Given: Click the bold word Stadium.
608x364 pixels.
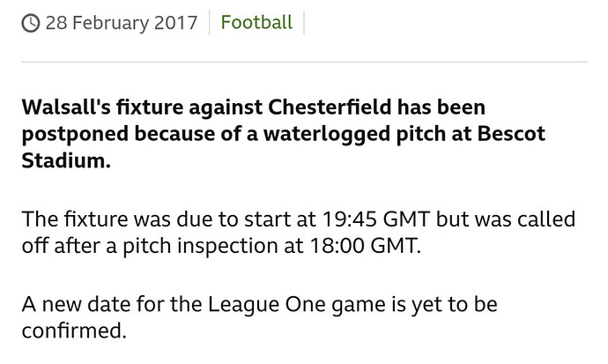Looking at the screenshot, I should click(66, 160).
